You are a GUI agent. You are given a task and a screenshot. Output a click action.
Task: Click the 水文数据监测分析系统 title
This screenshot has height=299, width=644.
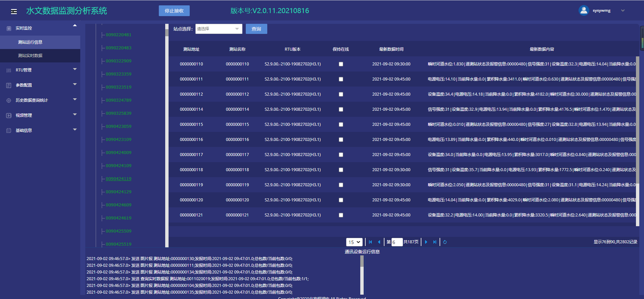[66, 11]
